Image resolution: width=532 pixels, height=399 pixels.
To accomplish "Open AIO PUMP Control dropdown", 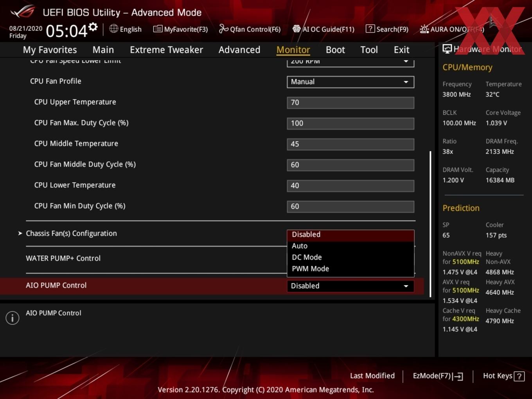I will 350,286.
